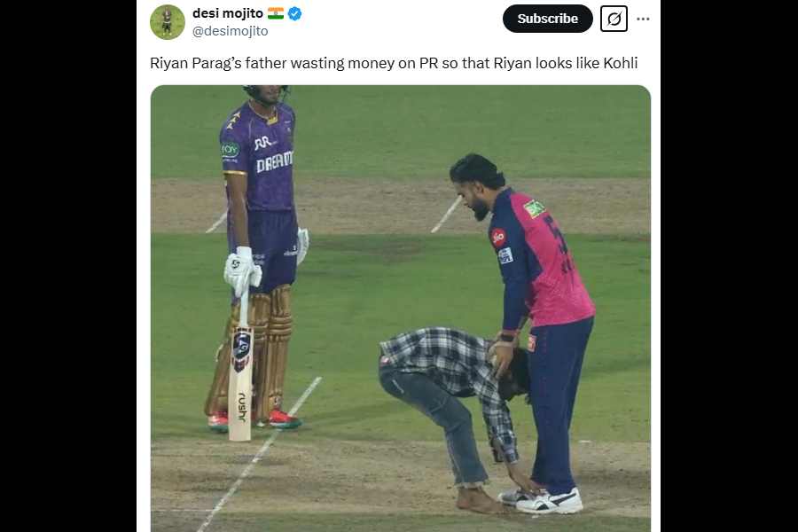Image resolution: width=798 pixels, height=532 pixels.
Task: Open the three-dot more options menu
Action: point(644,19)
